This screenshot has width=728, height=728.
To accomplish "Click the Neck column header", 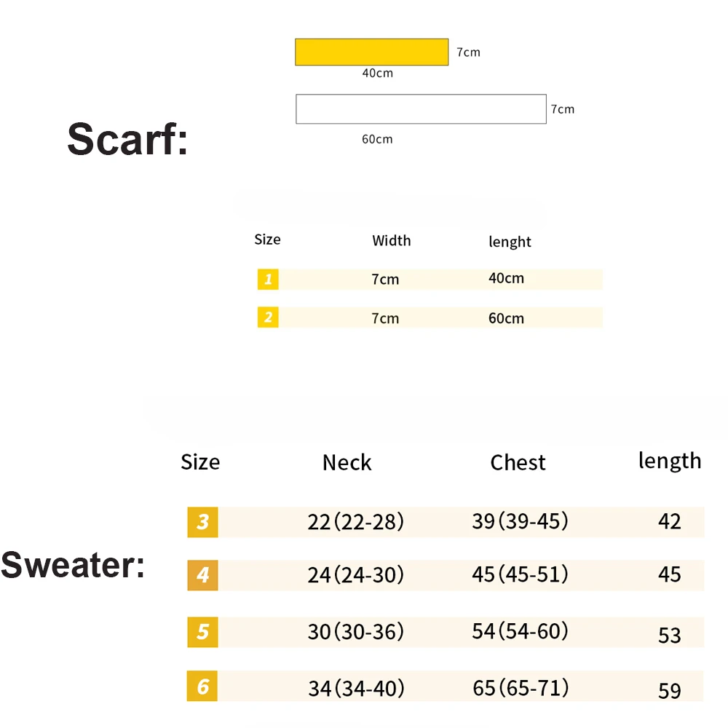I will (x=347, y=462).
